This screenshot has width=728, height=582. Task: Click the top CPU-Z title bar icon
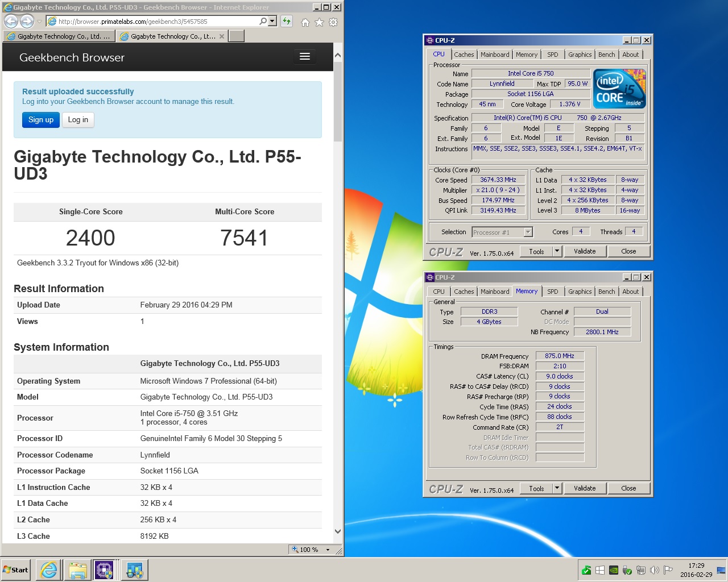tap(430, 40)
